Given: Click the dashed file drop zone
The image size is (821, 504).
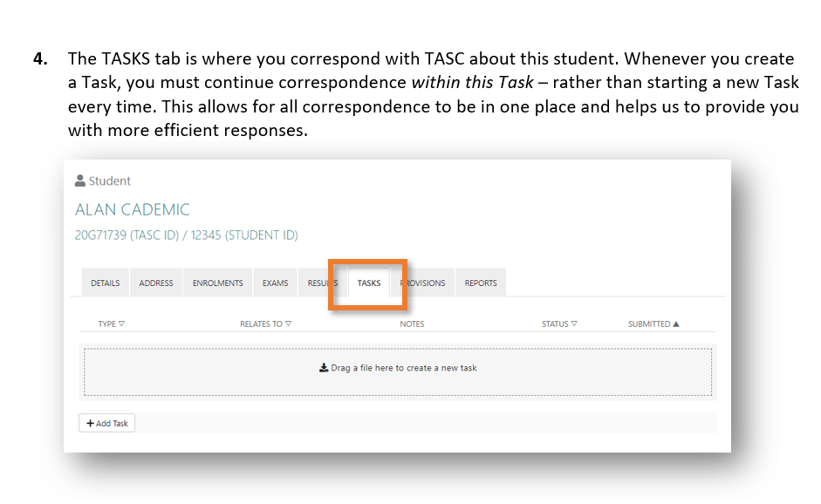Looking at the screenshot, I should [x=398, y=384].
